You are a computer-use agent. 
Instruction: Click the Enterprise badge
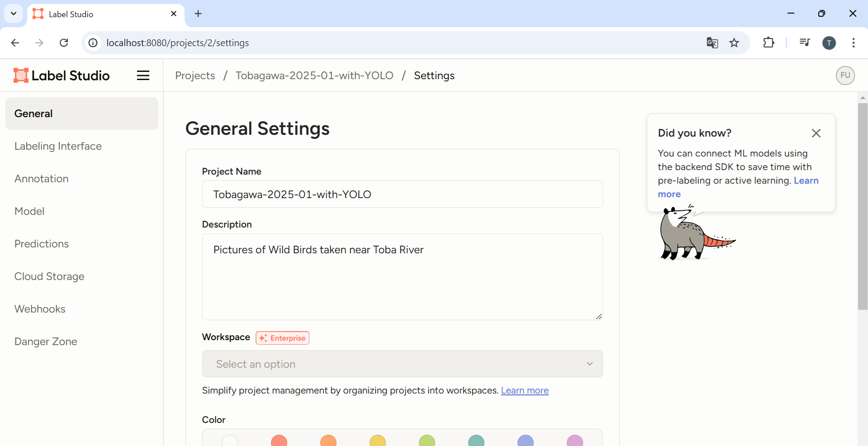click(282, 338)
